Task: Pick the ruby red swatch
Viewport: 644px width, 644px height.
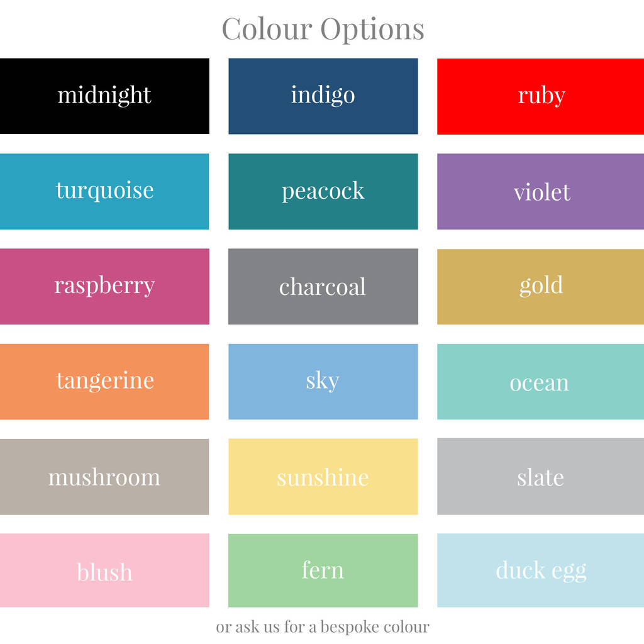Action: pyautogui.click(x=540, y=96)
